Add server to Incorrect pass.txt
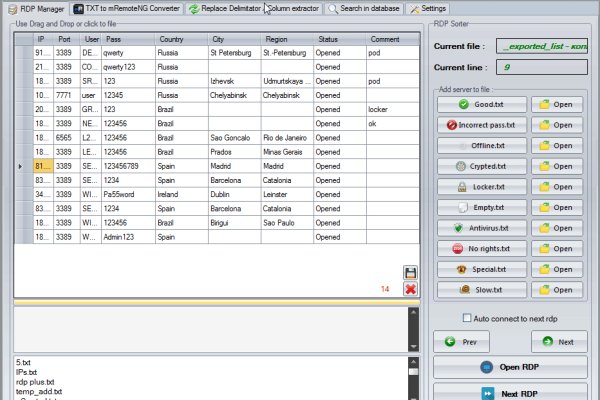This screenshot has height=400, width=600. (x=481, y=125)
